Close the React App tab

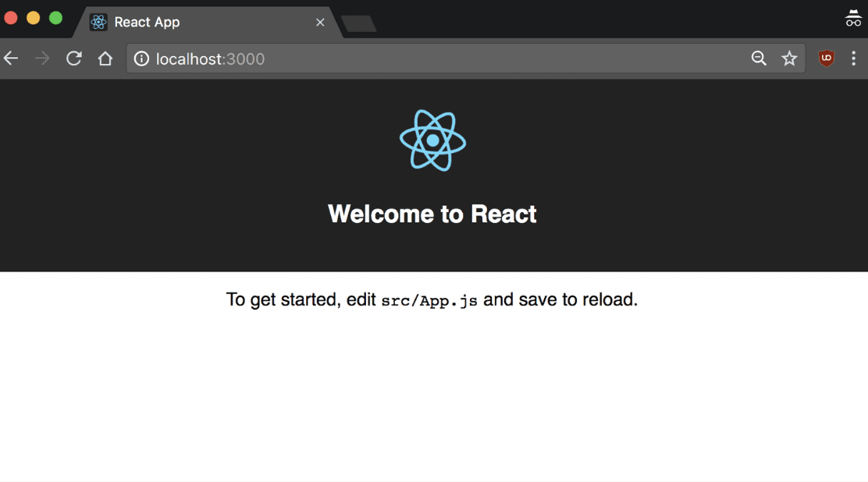point(320,22)
